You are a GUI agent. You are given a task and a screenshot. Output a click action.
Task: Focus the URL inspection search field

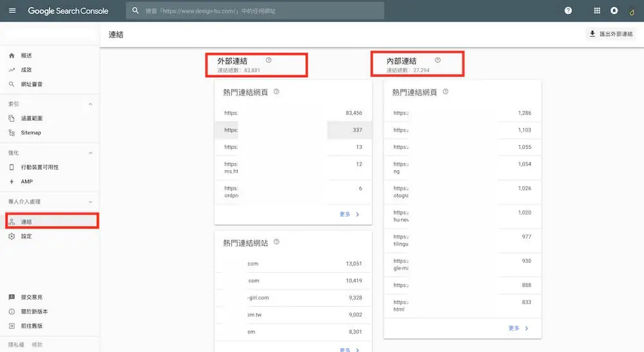coord(255,11)
